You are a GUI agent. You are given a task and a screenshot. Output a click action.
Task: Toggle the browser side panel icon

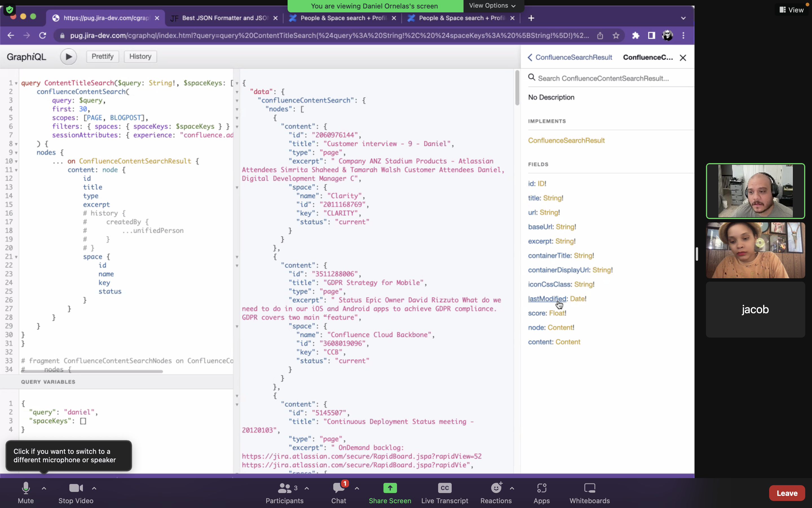[651, 36]
